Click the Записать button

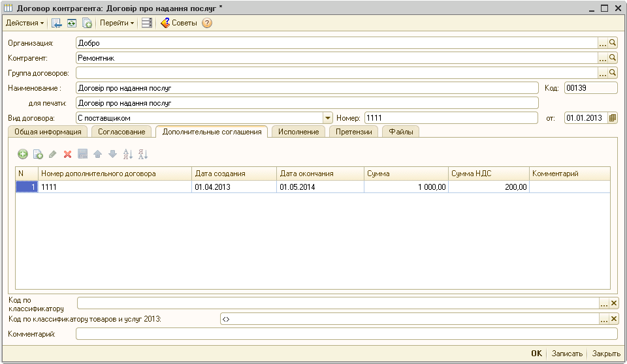566,354
